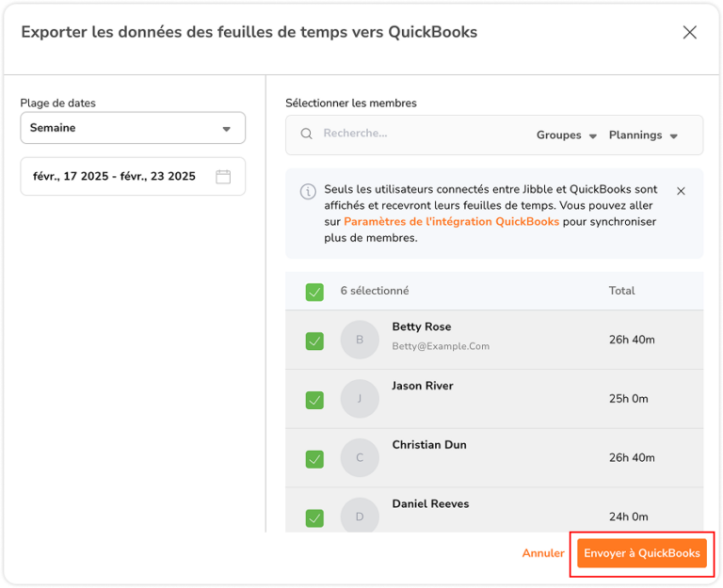The height and width of the screenshot is (588, 723).
Task: Click the Recherche search field
Action: click(x=414, y=134)
